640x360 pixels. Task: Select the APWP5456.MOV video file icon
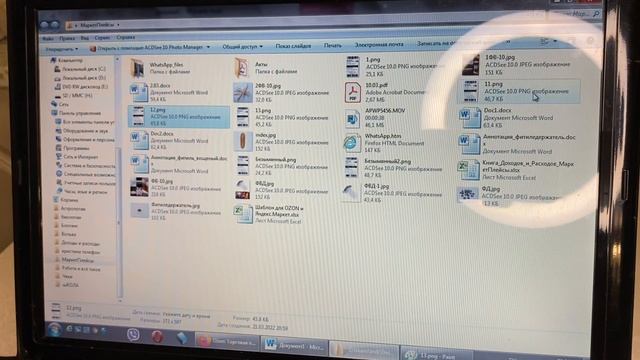[352, 119]
